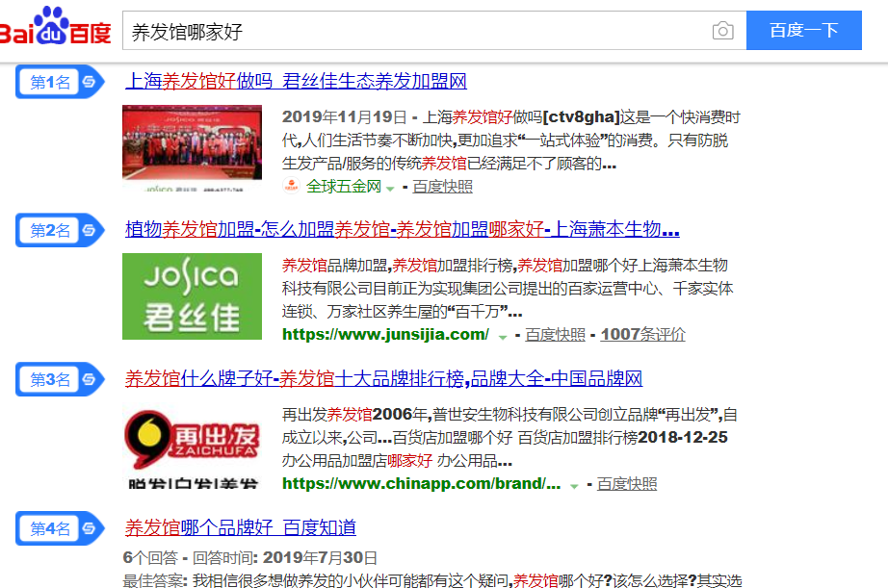888x588 pixels.
Task: Click the red group-photo result thumbnail
Action: [x=192, y=147]
